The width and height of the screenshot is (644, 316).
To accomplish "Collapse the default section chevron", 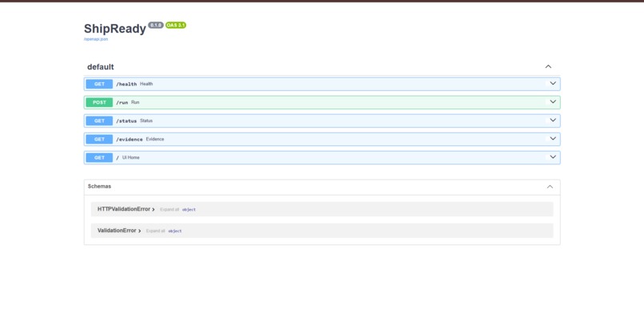I will (548, 66).
